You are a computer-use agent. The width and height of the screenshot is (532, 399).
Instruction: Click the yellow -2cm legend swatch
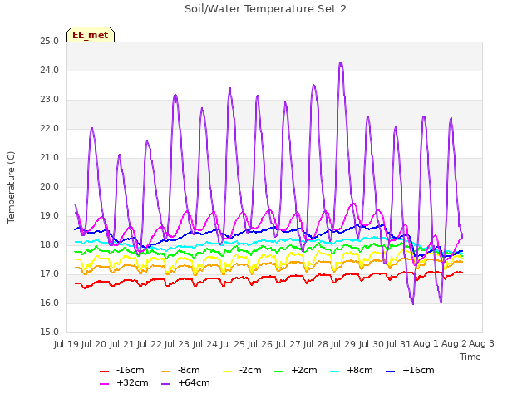click(227, 372)
